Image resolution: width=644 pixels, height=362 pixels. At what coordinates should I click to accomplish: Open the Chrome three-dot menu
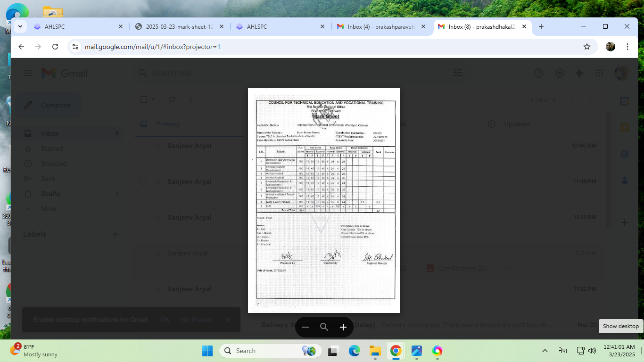click(x=627, y=47)
